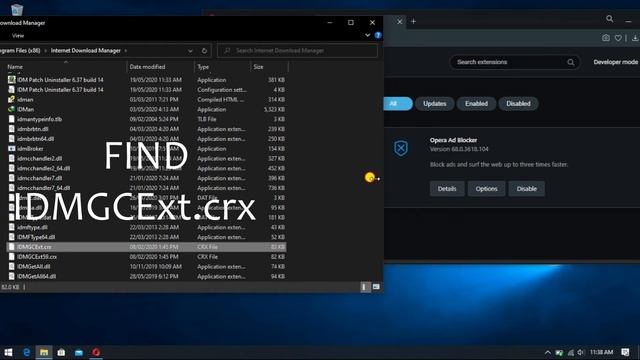Click Opera browser taskbar icon
640x360 pixels.
pyautogui.click(x=96, y=352)
